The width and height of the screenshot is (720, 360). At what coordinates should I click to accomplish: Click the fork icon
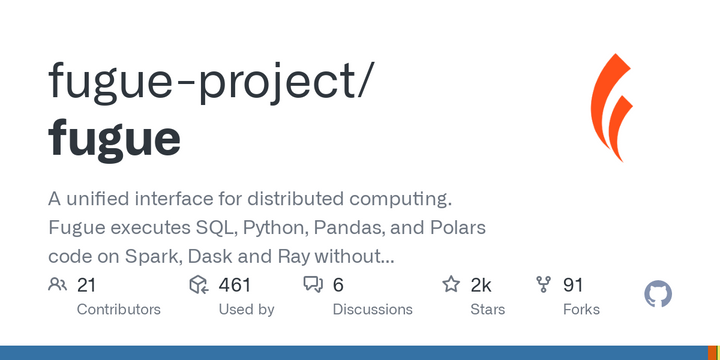pyautogui.click(x=544, y=285)
